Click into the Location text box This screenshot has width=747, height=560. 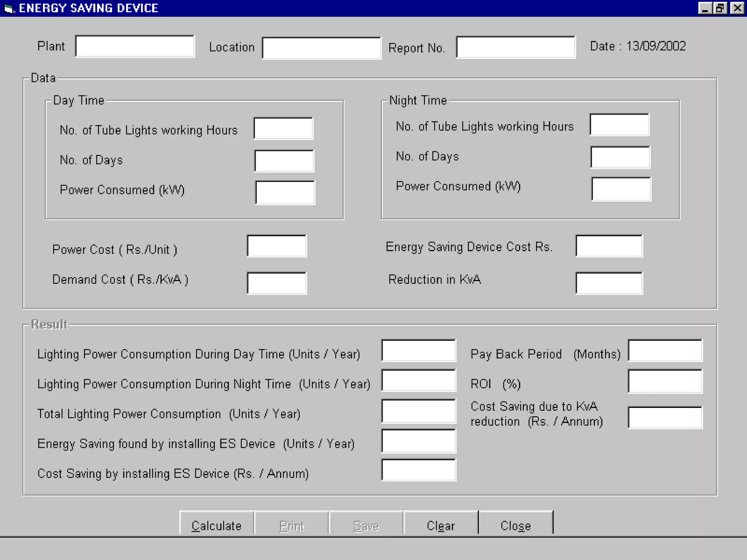click(321, 48)
